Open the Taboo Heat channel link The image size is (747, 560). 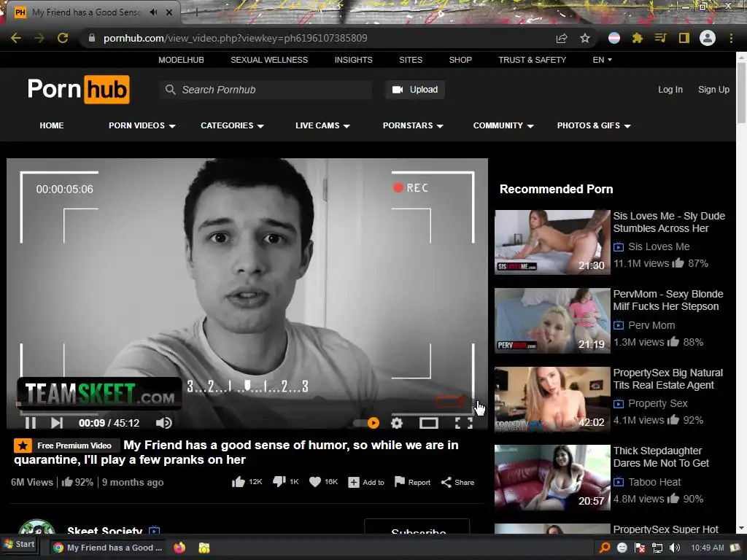(x=654, y=482)
